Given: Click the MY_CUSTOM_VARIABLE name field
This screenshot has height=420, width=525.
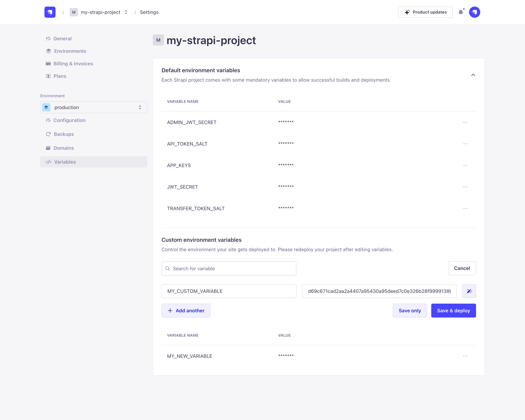Looking at the screenshot, I should 229,291.
